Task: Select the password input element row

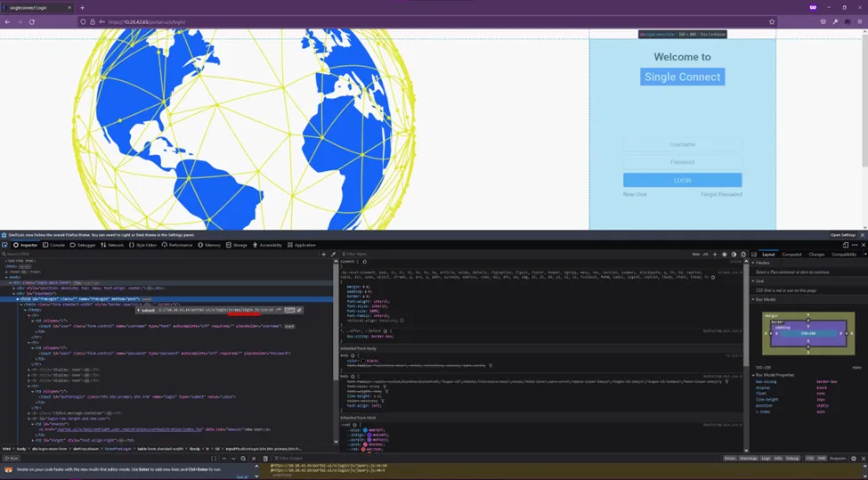Action: (x=166, y=353)
